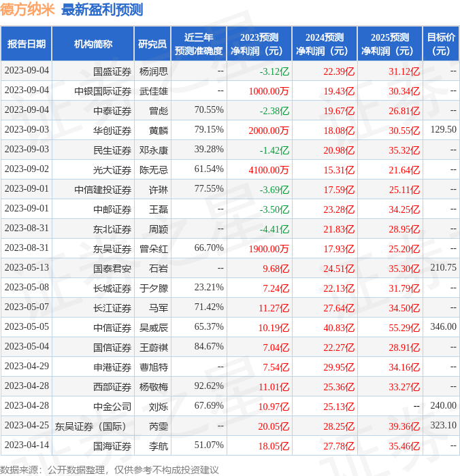
Task: Open the 国盛证券 institution row
Action: (112, 71)
